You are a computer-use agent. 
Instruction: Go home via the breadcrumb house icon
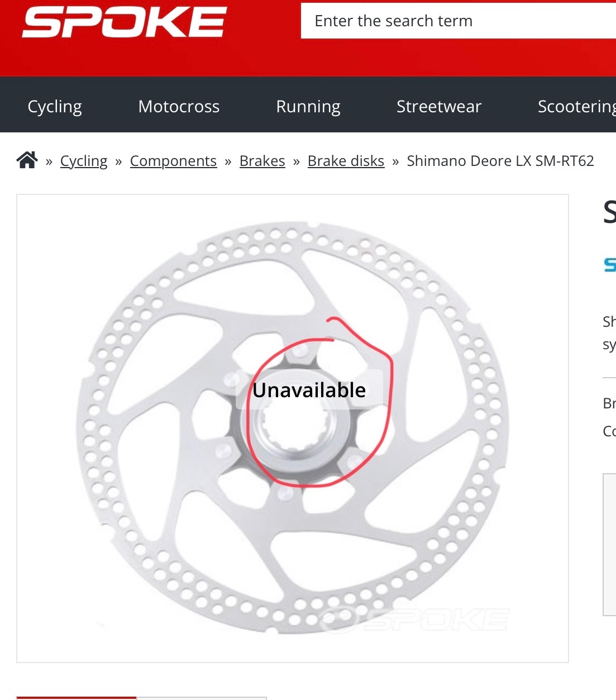click(27, 160)
